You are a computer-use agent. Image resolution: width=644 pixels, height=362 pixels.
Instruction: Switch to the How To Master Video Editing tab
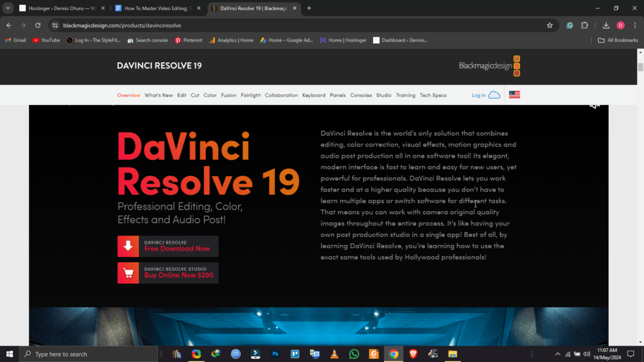coord(158,8)
